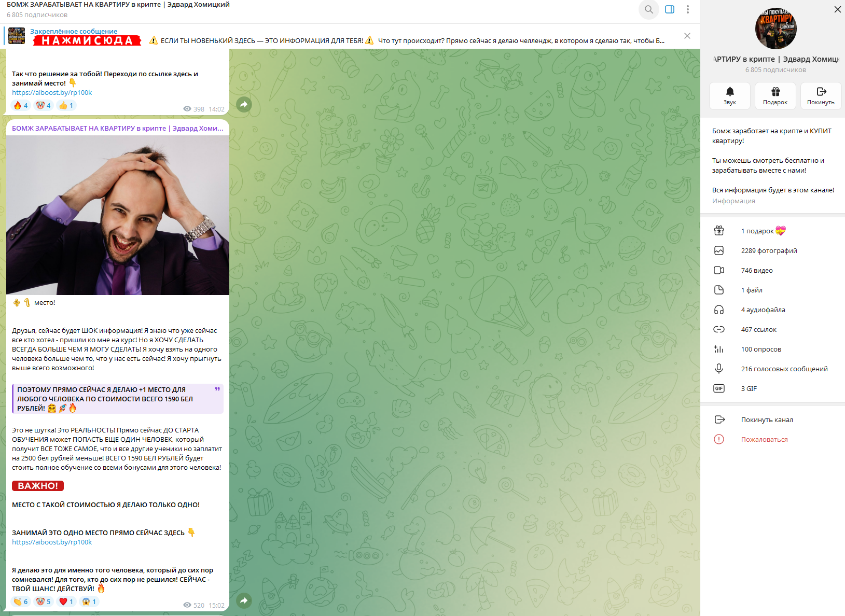Forward the 15:02 message with share arrow
This screenshot has width=845, height=616.
point(244,600)
